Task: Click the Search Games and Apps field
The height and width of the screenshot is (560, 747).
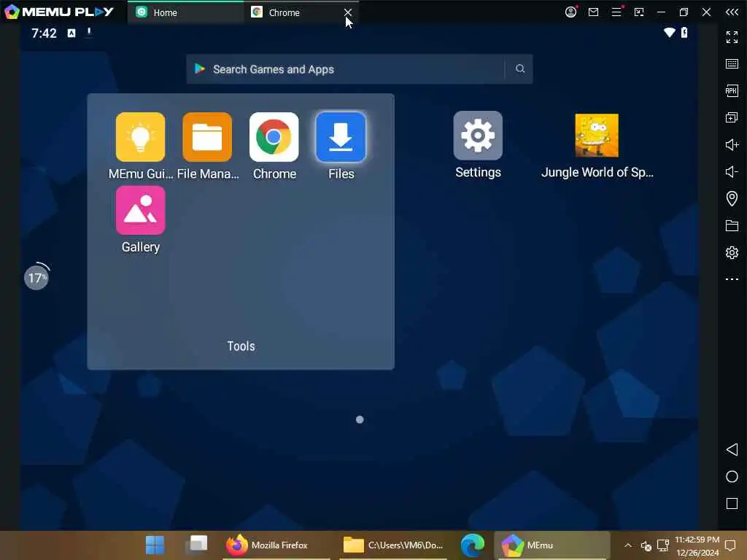Action: [359, 69]
